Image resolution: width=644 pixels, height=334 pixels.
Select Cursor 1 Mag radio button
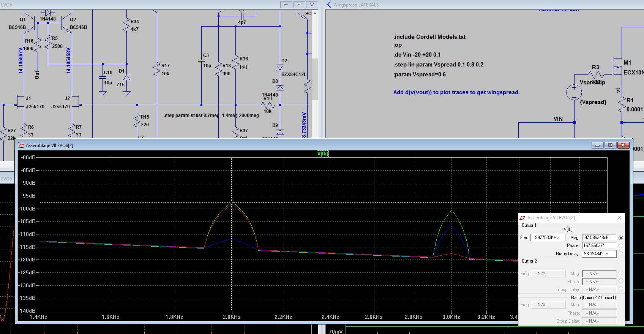[x=621, y=237]
